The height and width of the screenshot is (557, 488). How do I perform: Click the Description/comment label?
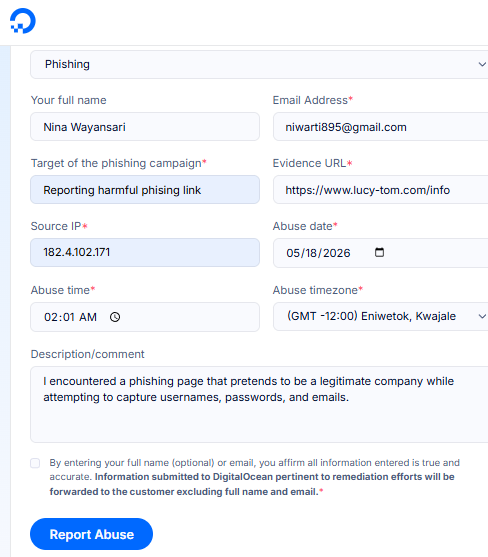(87, 354)
